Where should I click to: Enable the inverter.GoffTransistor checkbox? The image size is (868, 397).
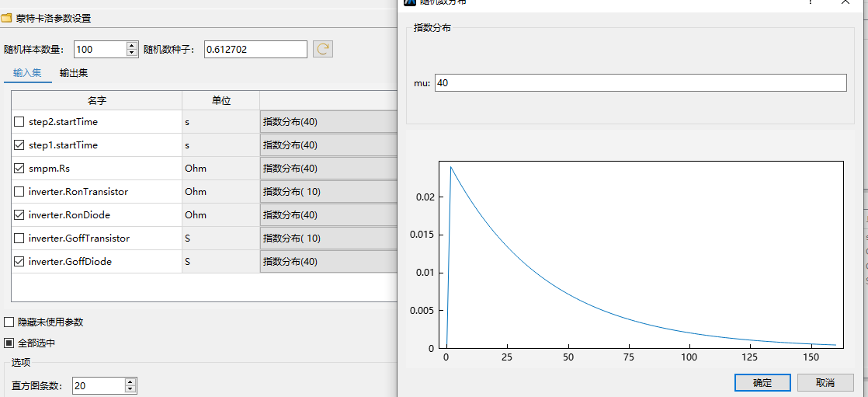tap(19, 238)
